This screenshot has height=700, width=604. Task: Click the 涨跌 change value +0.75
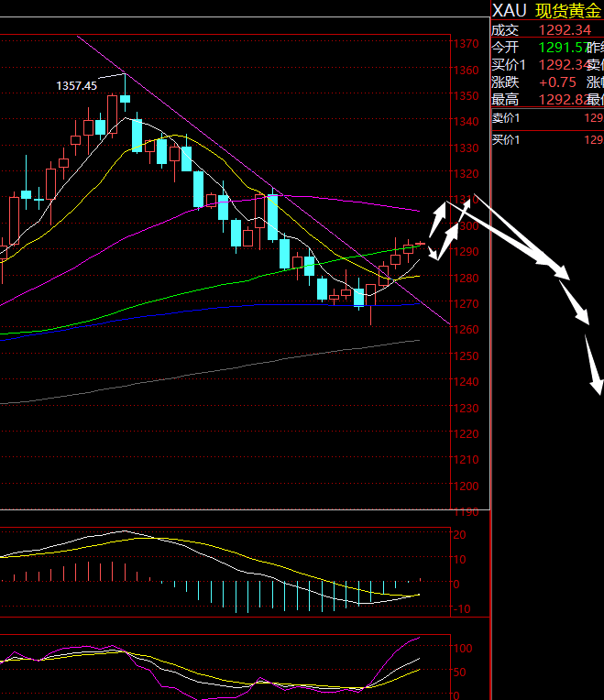coord(557,82)
